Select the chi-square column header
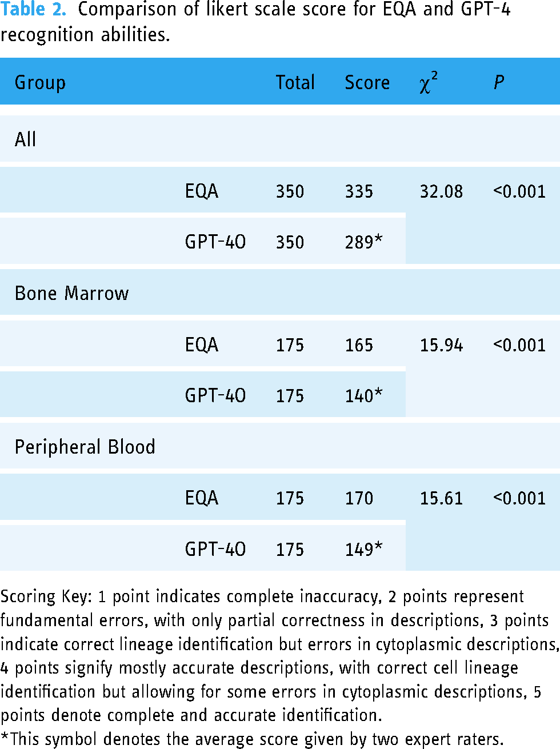The height and width of the screenshot is (749, 560). [x=428, y=83]
